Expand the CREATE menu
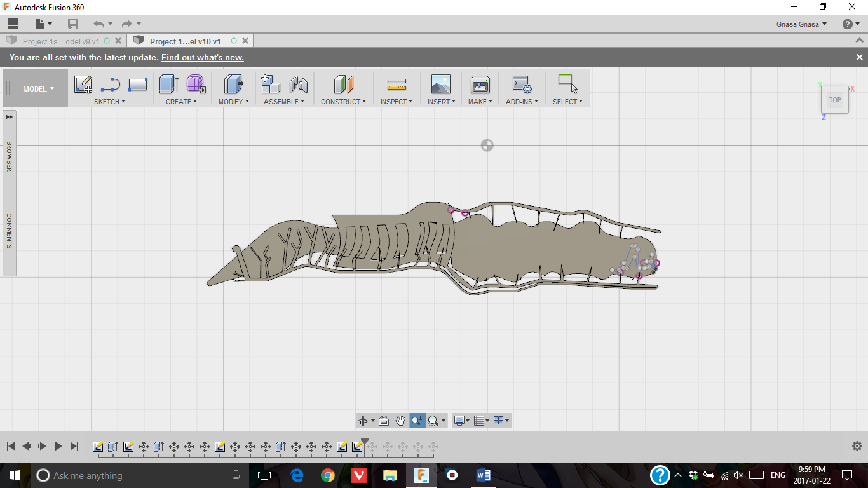868x488 pixels. point(182,102)
